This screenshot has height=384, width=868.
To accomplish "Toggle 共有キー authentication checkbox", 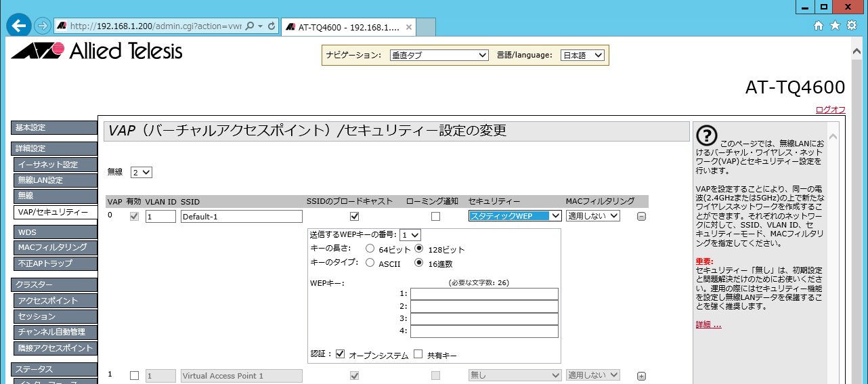I will (418, 354).
